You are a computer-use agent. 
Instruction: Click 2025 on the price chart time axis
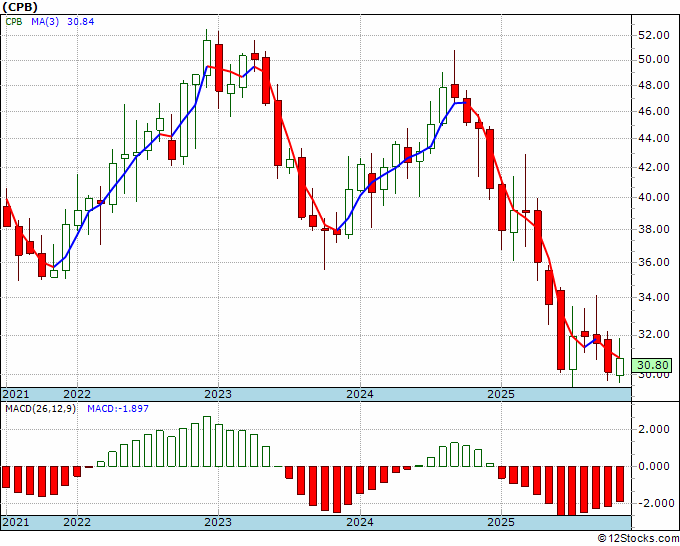501,394
